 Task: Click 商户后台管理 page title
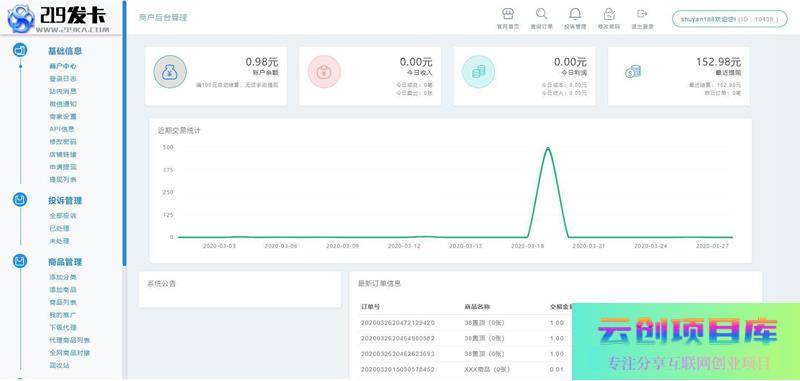tap(163, 18)
